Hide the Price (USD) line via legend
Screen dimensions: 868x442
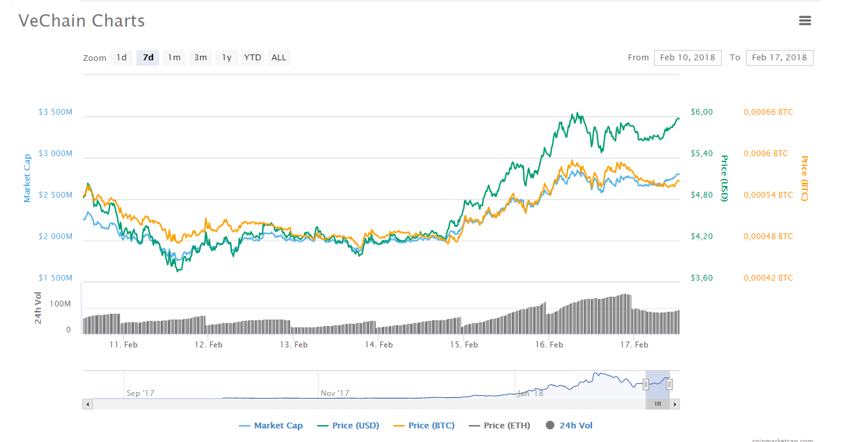pyautogui.click(x=348, y=425)
